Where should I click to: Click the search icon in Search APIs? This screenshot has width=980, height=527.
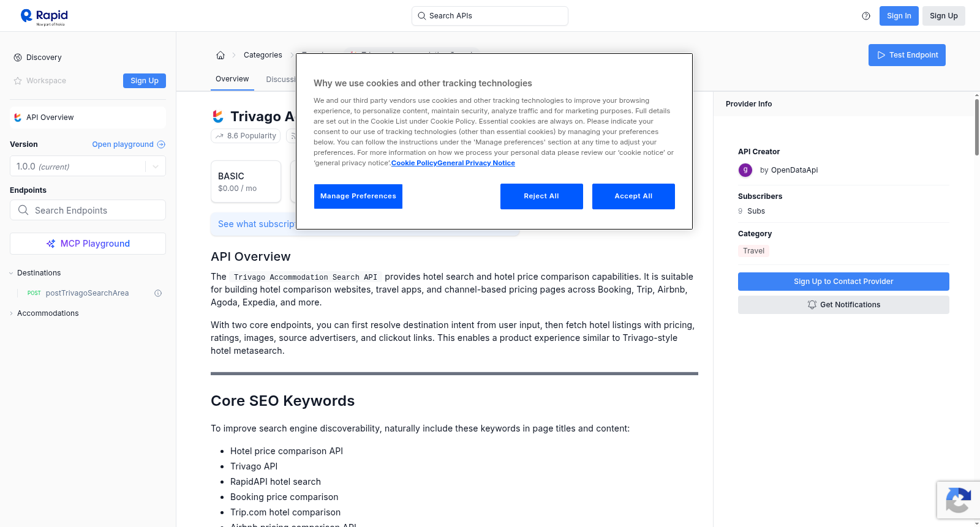coord(421,16)
